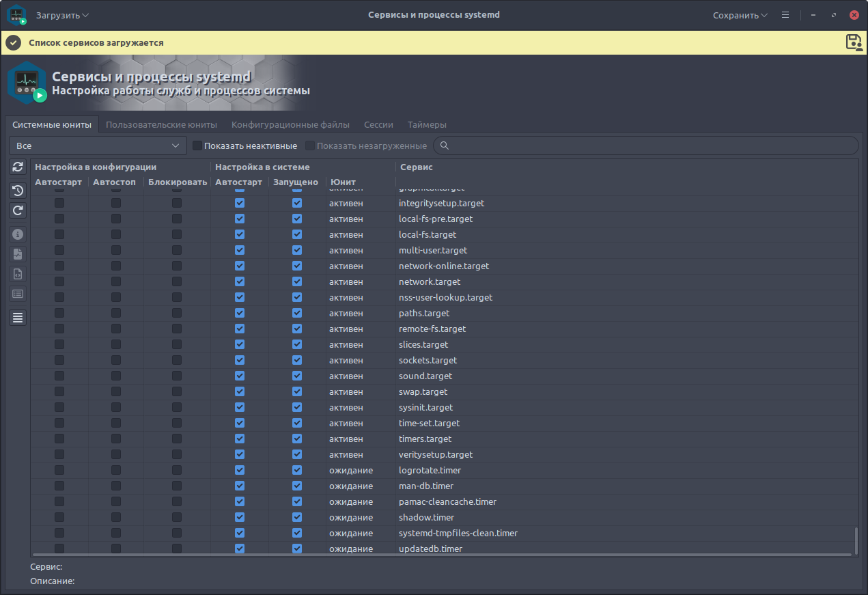This screenshot has width=868, height=595.
Task: Check Блокировать for network.target
Action: [x=177, y=281]
